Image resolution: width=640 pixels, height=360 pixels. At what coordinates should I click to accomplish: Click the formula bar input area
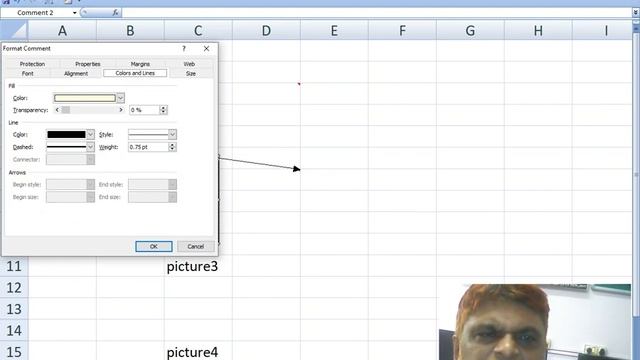tap(376, 13)
